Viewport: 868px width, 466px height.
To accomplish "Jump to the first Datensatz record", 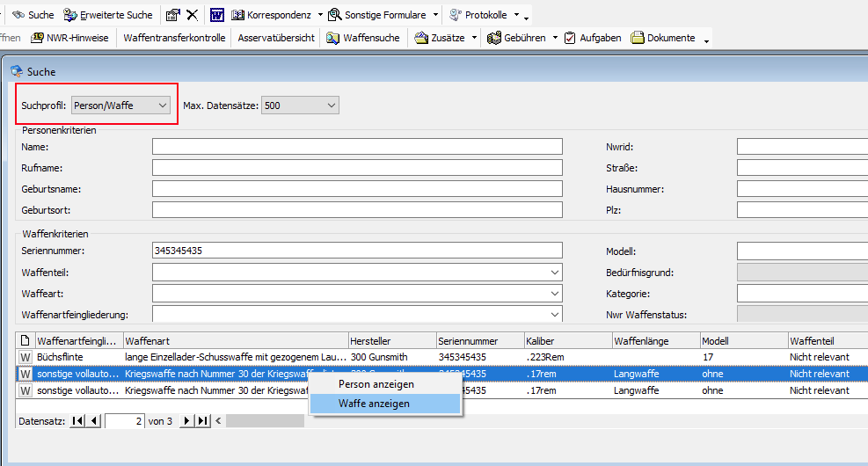I will 78,421.
